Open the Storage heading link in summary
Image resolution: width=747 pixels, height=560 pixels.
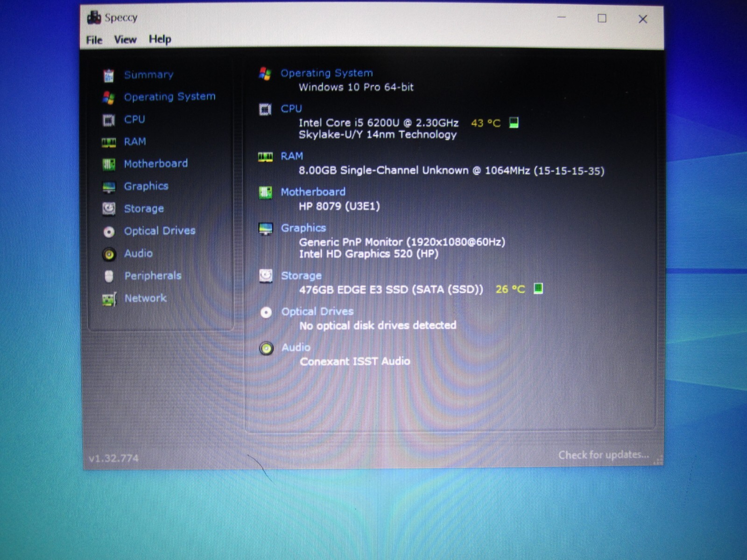[301, 275]
